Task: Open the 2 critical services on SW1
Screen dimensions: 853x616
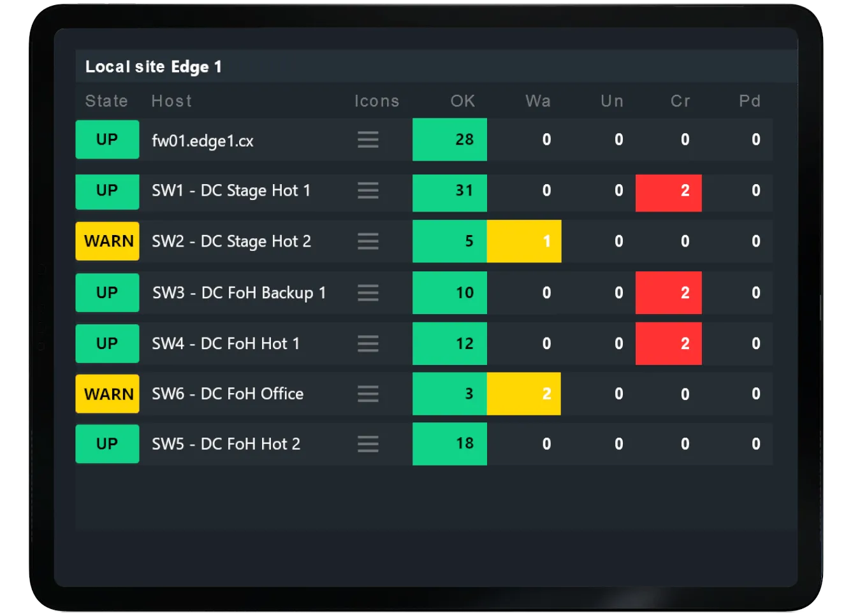Action: [668, 192]
